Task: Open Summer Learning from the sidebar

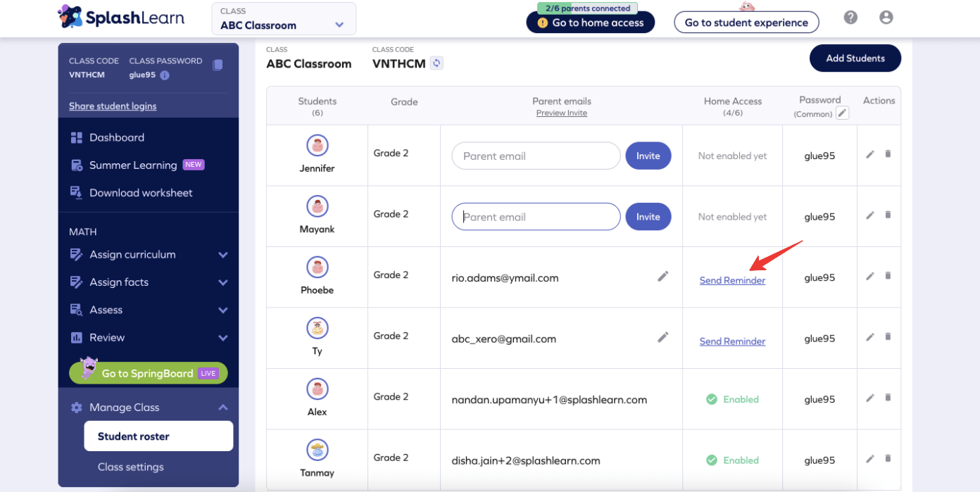Action: click(132, 165)
